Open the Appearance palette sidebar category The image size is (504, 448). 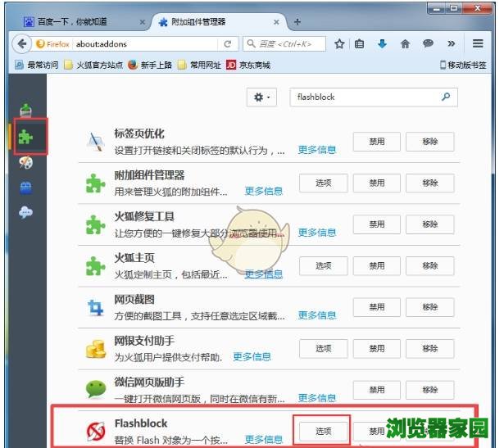click(x=26, y=163)
